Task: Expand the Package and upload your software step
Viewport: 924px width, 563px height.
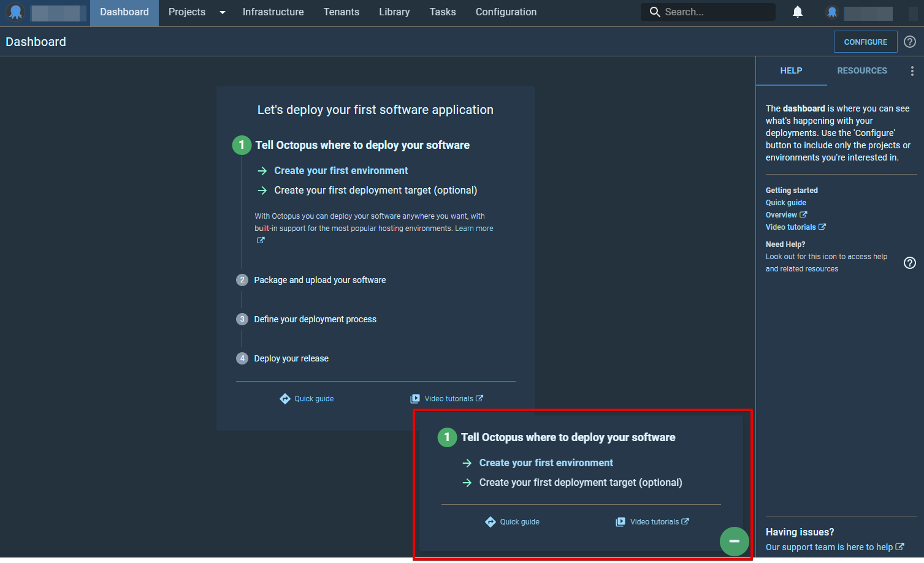Action: [320, 280]
